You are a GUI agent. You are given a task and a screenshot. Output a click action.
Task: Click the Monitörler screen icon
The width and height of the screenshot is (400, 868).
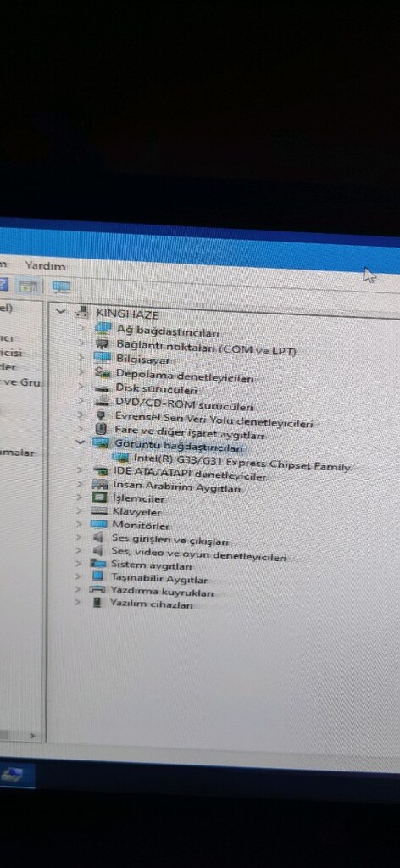click(98, 524)
